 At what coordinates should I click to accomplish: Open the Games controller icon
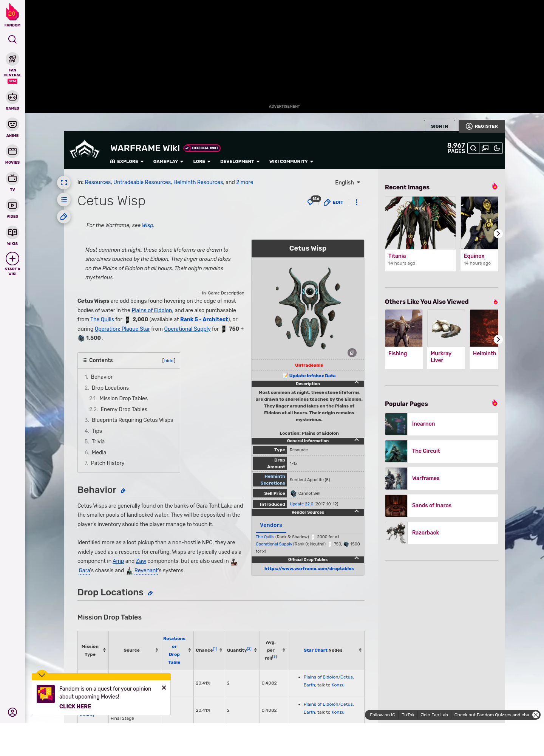(x=12, y=97)
